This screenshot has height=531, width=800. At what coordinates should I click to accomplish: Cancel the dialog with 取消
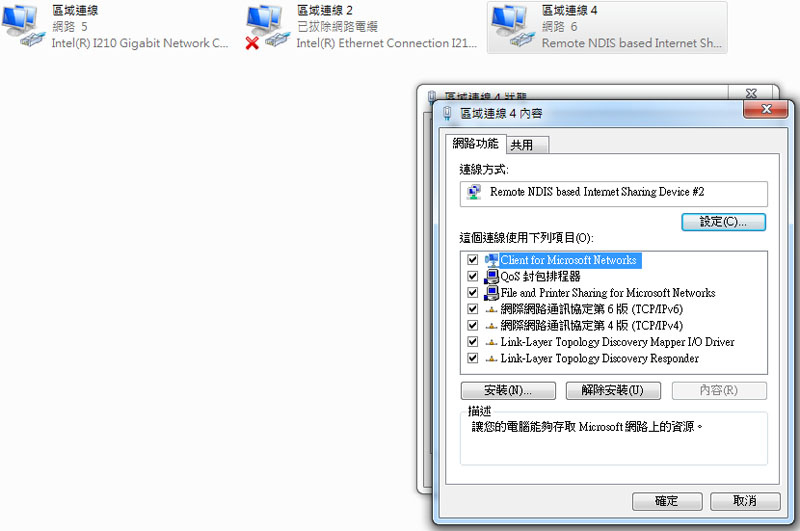[745, 501]
